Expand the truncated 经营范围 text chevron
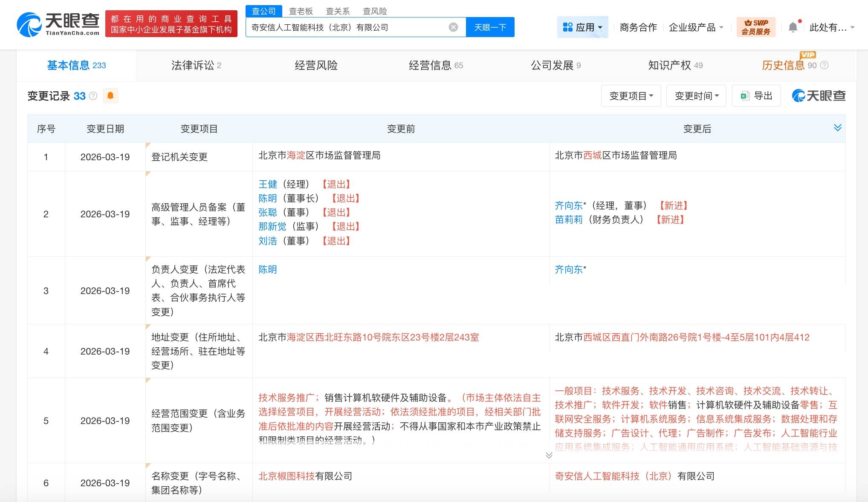 [x=549, y=455]
